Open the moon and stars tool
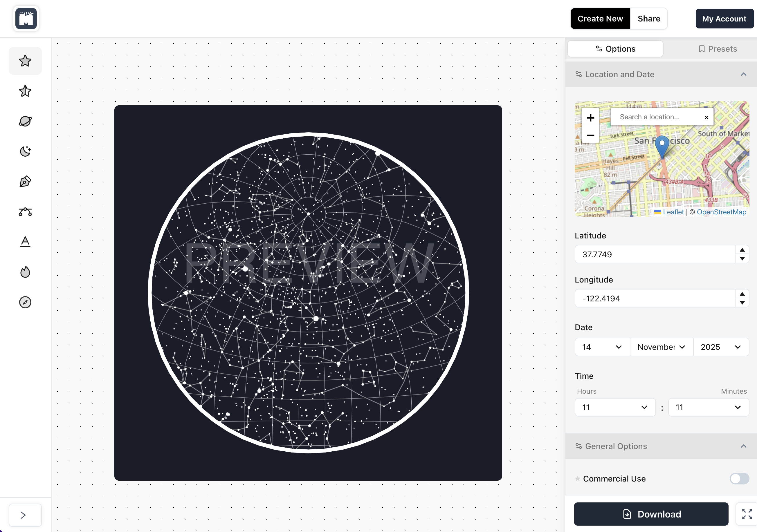Image resolution: width=757 pixels, height=532 pixels. point(25,151)
